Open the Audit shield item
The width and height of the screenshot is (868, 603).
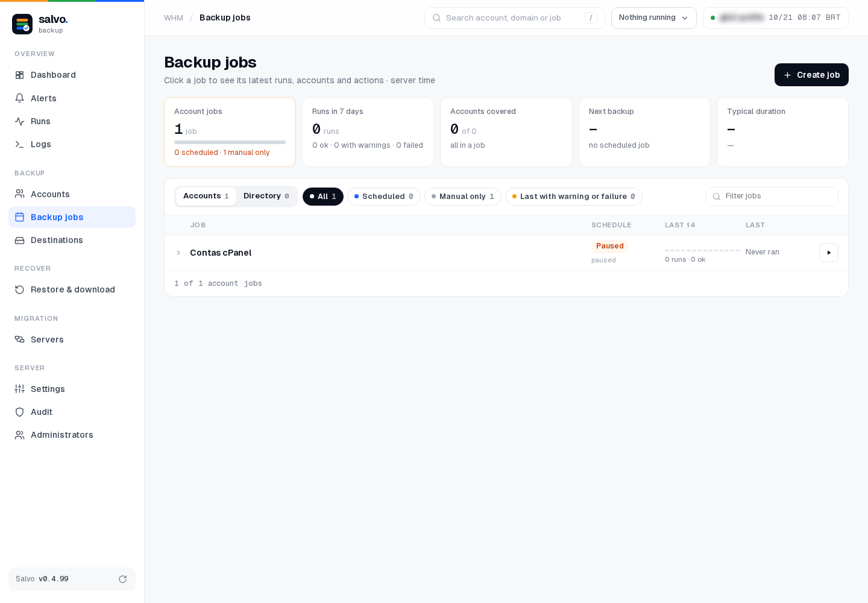[72, 412]
